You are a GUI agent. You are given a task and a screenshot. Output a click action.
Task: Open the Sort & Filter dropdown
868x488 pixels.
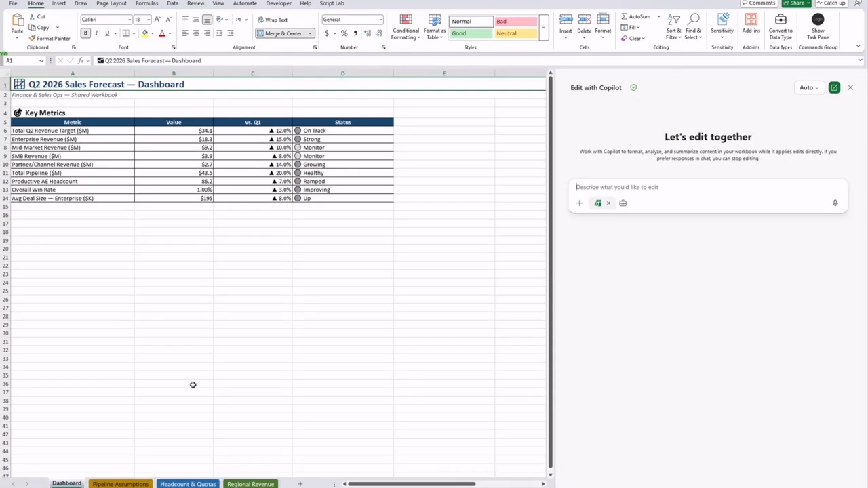tap(674, 27)
